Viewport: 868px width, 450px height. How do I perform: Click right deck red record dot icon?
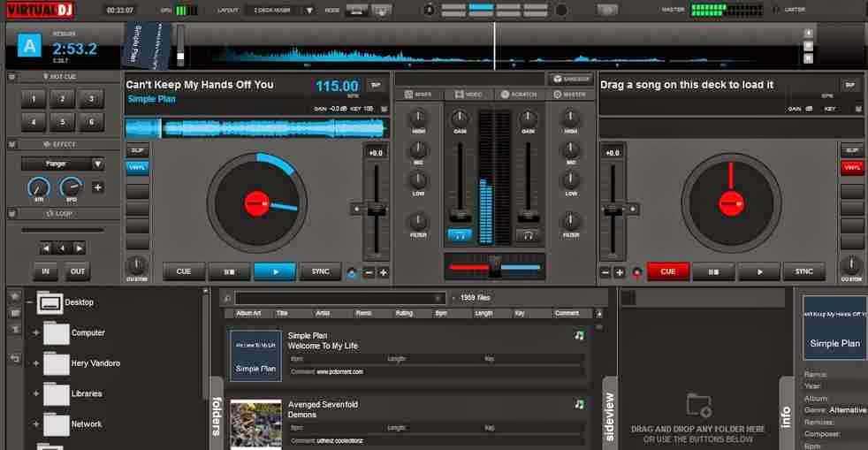[637, 273]
